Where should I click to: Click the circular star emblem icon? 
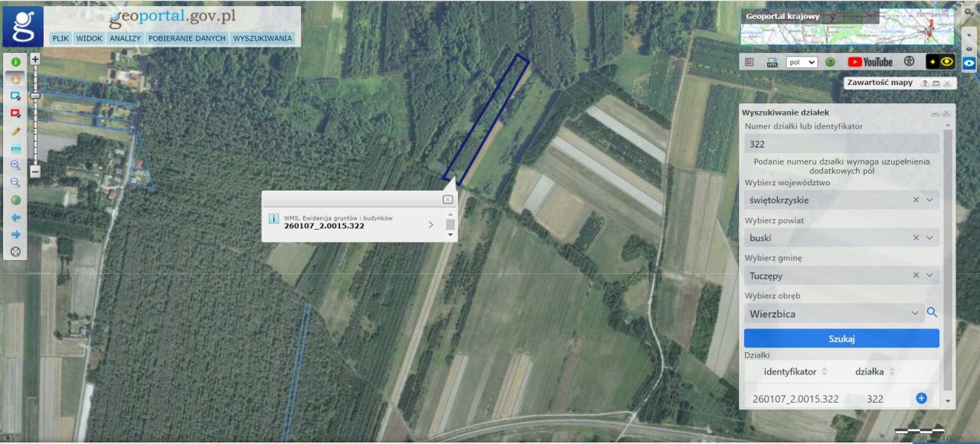910,61
